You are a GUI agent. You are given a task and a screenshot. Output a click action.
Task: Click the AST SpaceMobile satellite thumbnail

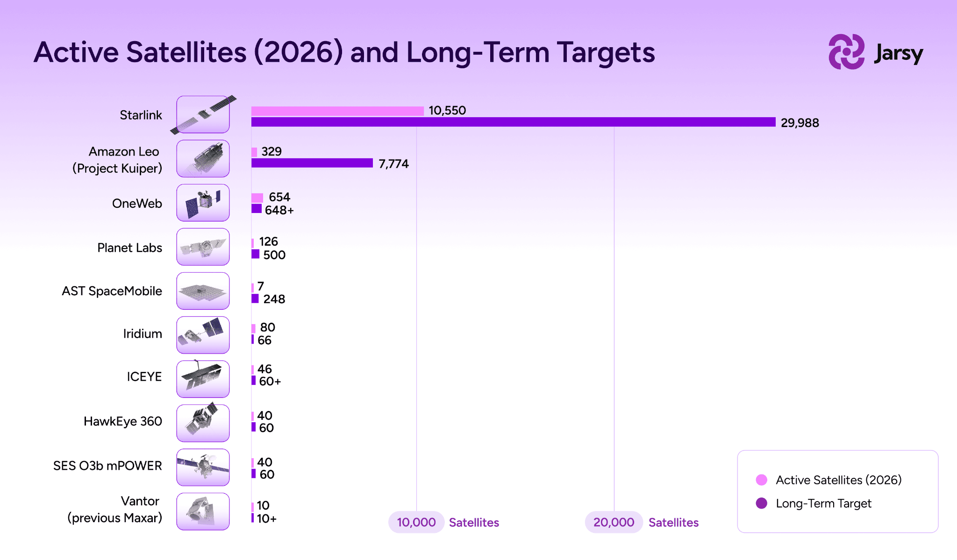(x=203, y=291)
